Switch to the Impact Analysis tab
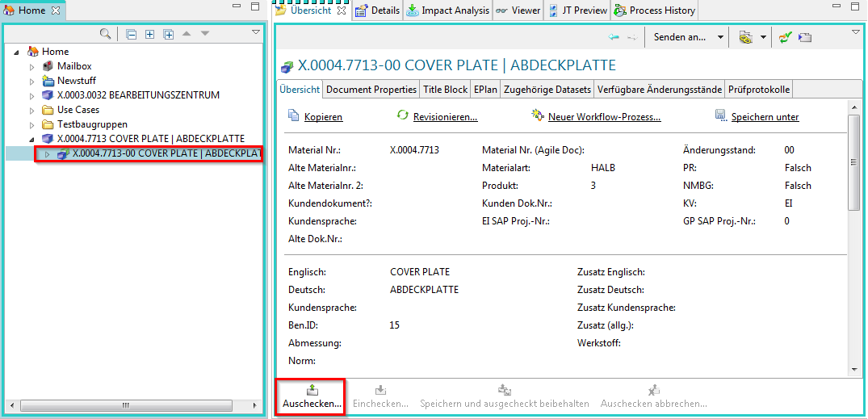The width and height of the screenshot is (868, 419). click(x=448, y=10)
